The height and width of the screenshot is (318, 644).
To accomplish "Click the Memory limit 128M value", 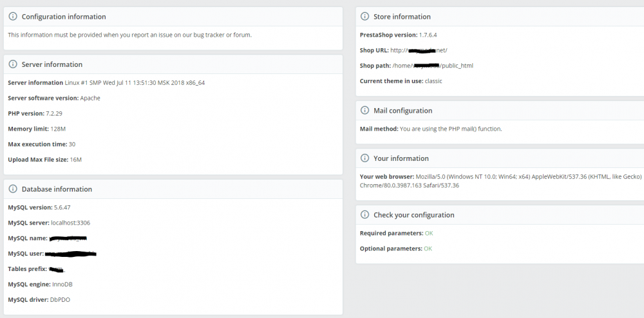I will point(58,129).
